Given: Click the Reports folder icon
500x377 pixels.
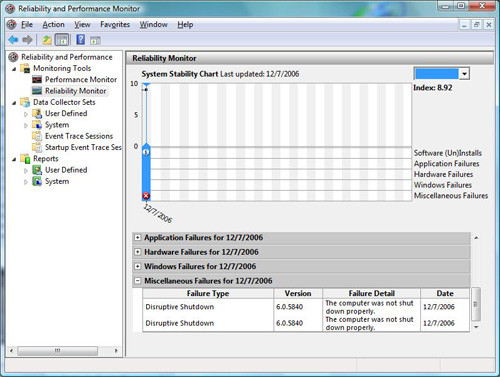Looking at the screenshot, I should [x=25, y=159].
